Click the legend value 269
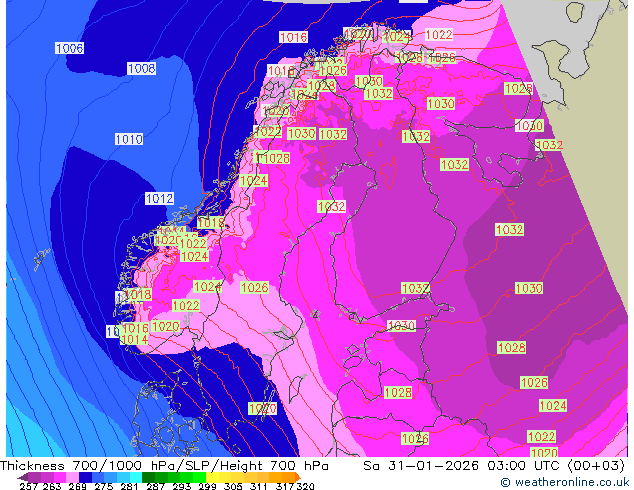 (x=77, y=486)
